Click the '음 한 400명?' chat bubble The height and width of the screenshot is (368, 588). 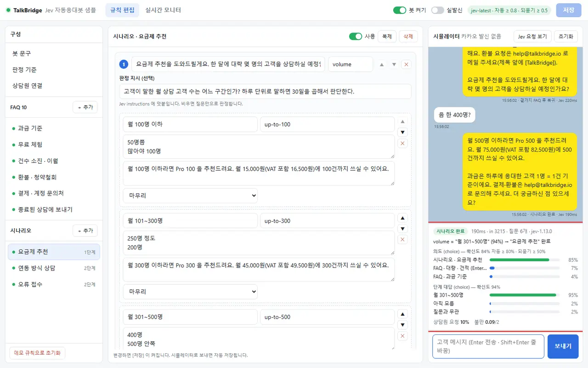click(x=455, y=115)
